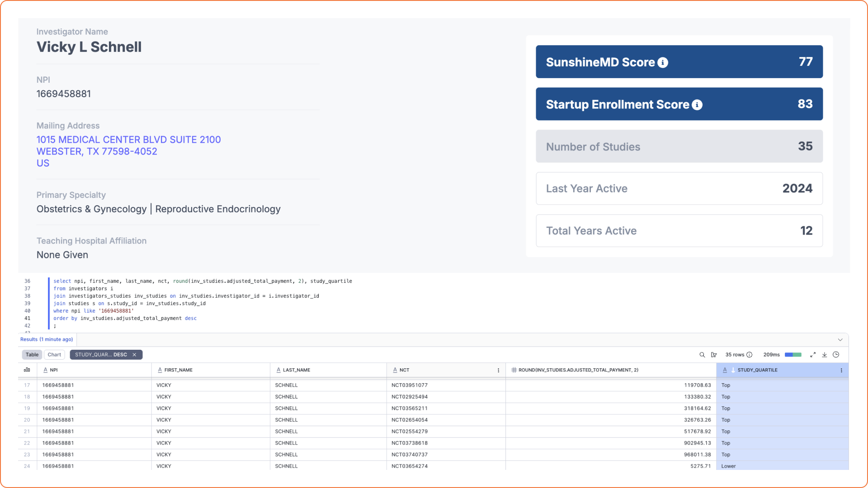Click line 36 select statement in editor

click(203, 281)
